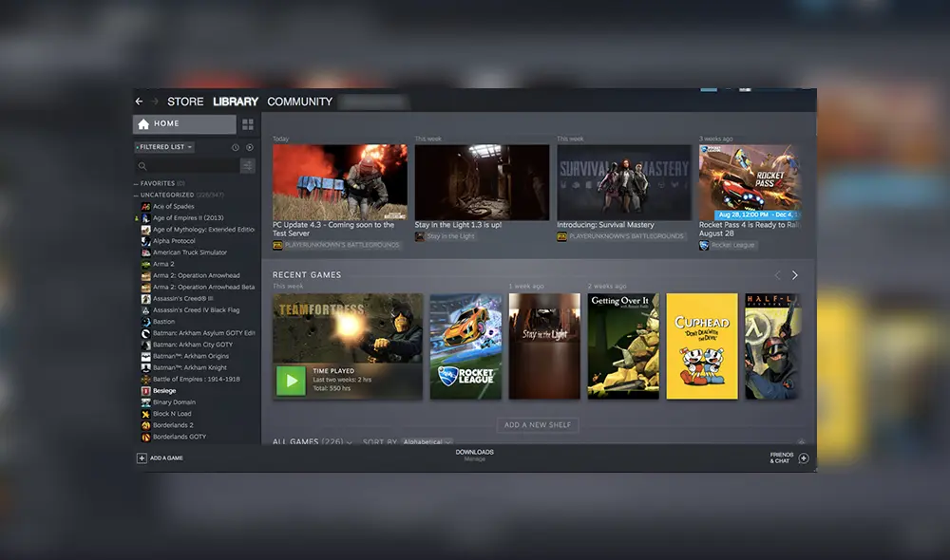
Task: Open Friends & Chat with the plus icon
Action: tap(803, 457)
